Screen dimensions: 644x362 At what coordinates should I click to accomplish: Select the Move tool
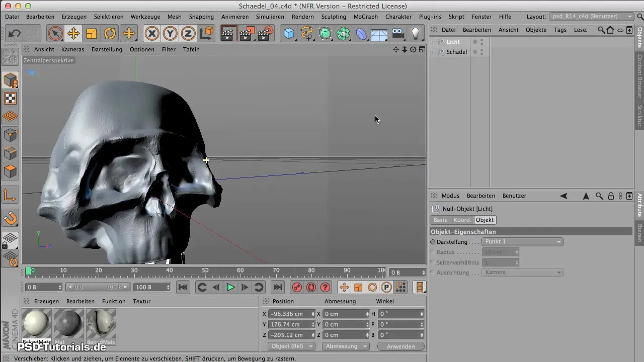click(73, 34)
